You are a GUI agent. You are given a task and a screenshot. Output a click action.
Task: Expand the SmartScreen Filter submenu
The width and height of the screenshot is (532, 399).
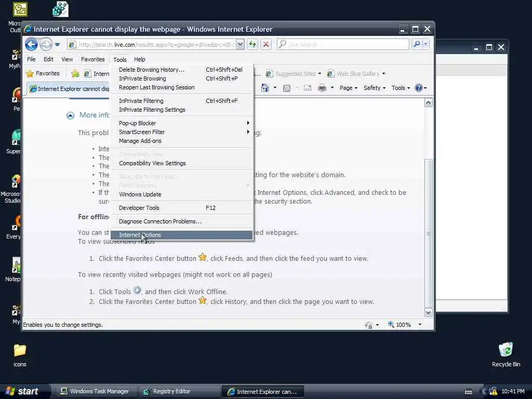point(181,132)
